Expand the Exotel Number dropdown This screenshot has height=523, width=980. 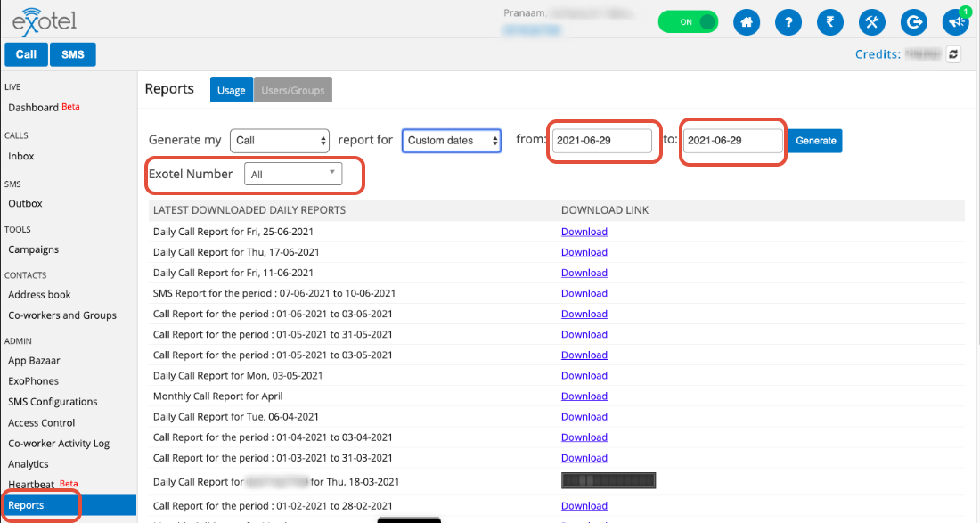(293, 174)
